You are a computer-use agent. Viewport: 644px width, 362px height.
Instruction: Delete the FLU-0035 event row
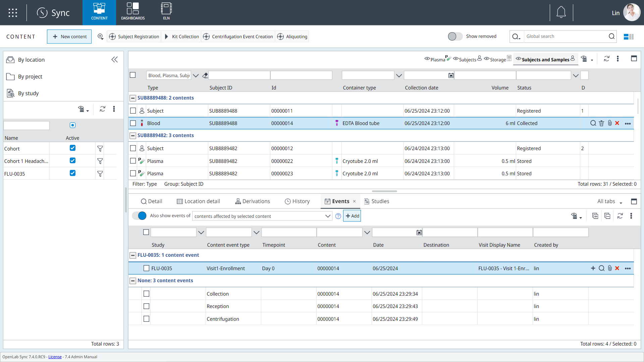coord(617,268)
